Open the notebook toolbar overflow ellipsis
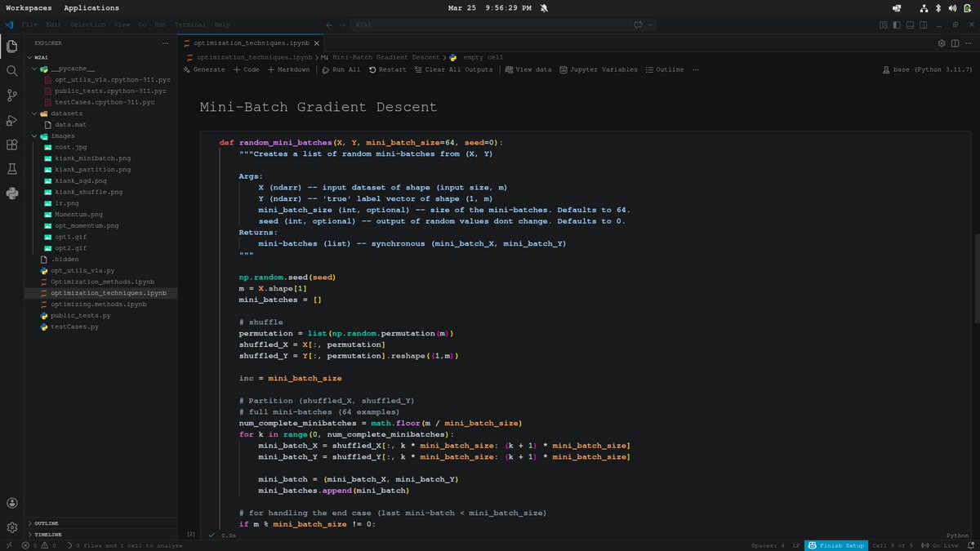980x551 pixels. coord(696,69)
